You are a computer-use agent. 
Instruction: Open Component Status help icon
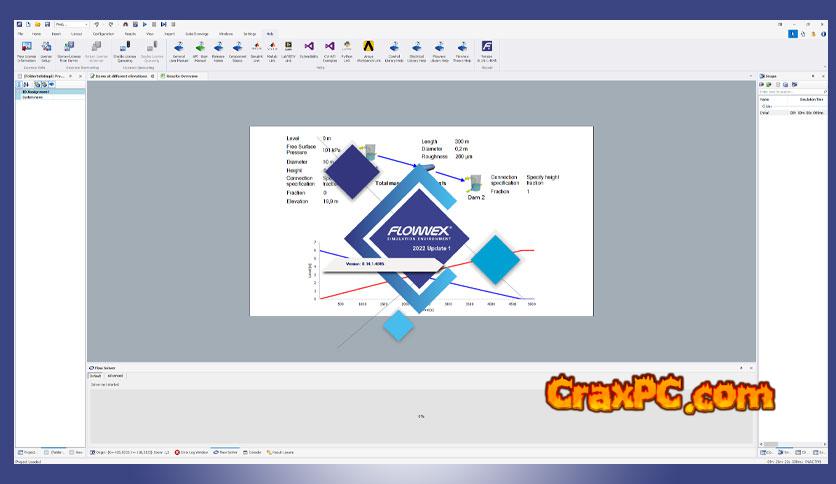pyautogui.click(x=237, y=52)
